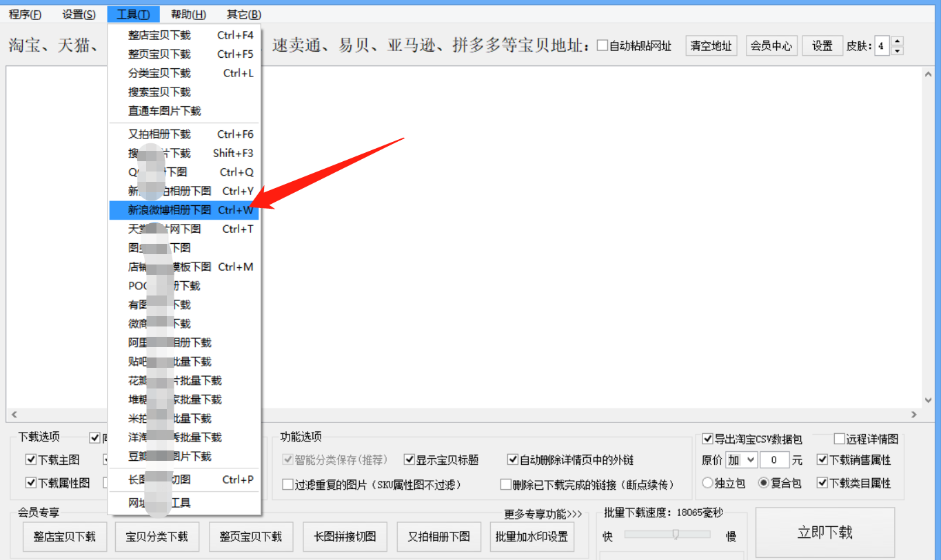941x560 pixels.
Task: Choose 直通车图片下载 from the Tools menu
Action: [x=163, y=111]
